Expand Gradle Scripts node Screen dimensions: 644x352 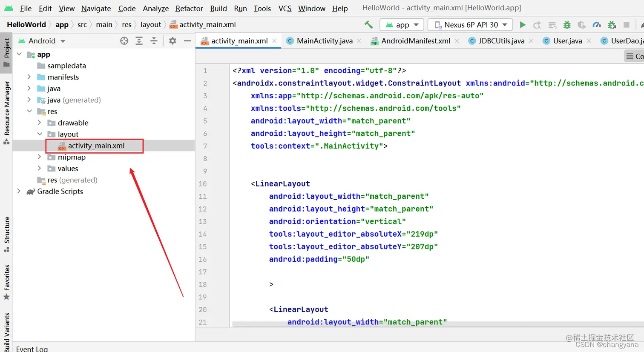19,192
